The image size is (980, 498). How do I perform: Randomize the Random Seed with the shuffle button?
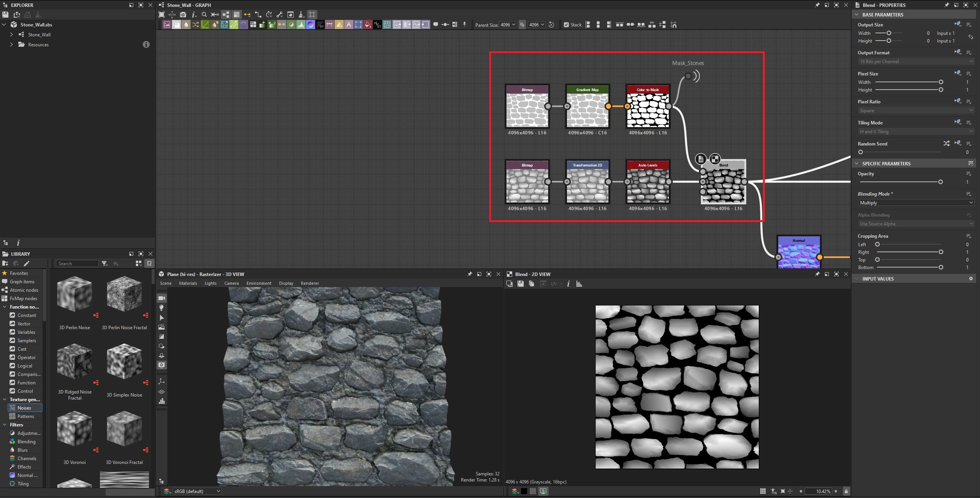click(946, 144)
